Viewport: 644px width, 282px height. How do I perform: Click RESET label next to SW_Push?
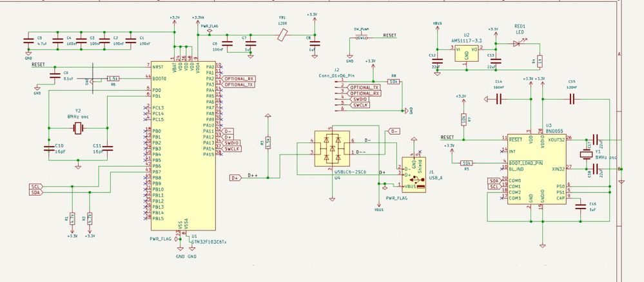pos(390,35)
